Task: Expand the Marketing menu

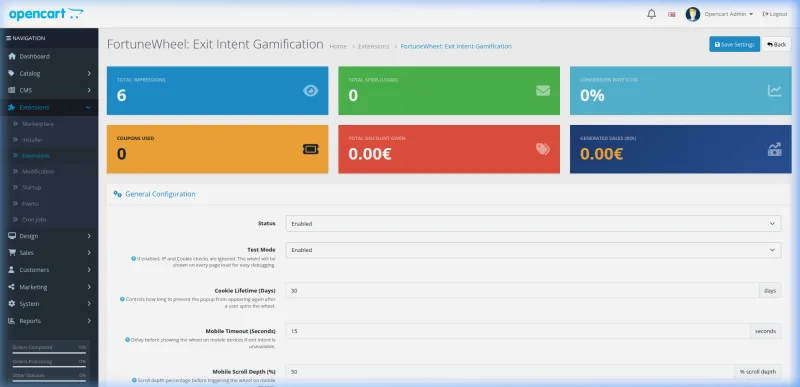Action: [49, 287]
